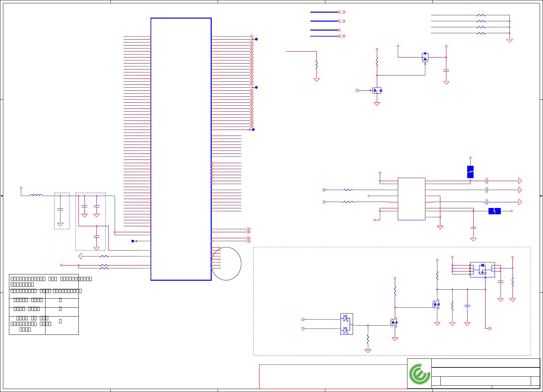The width and height of the screenshot is (543, 392).
Task: Select the topmost blue bus line at the top
Action: point(324,12)
